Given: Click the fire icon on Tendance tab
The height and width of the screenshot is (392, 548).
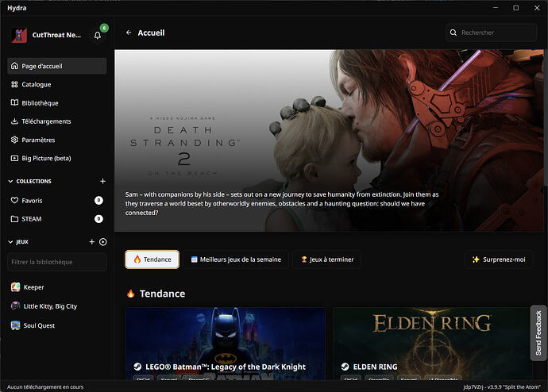Looking at the screenshot, I should (x=137, y=259).
